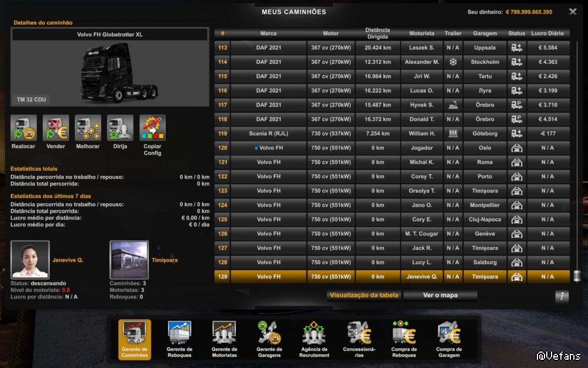The width and height of the screenshot is (588, 368).
Task: Select row 116 driver Lucas O.
Action: pyautogui.click(x=422, y=91)
